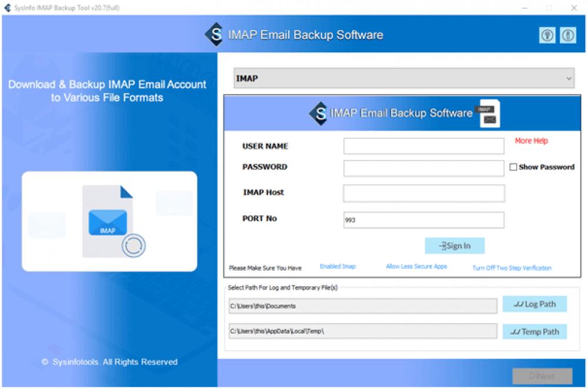
Task: Click the Log Path button
Action: [534, 304]
